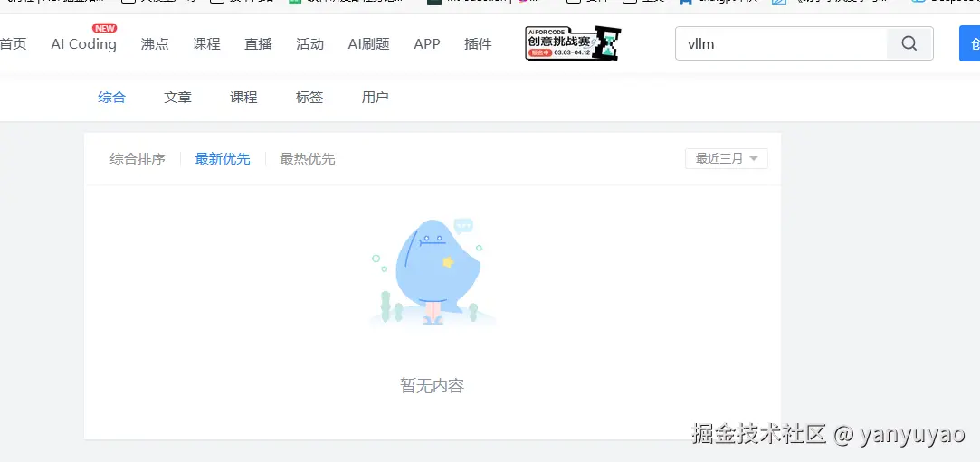Click the magnifier search icon
Viewport: 980px width, 462px height.
pos(909,43)
